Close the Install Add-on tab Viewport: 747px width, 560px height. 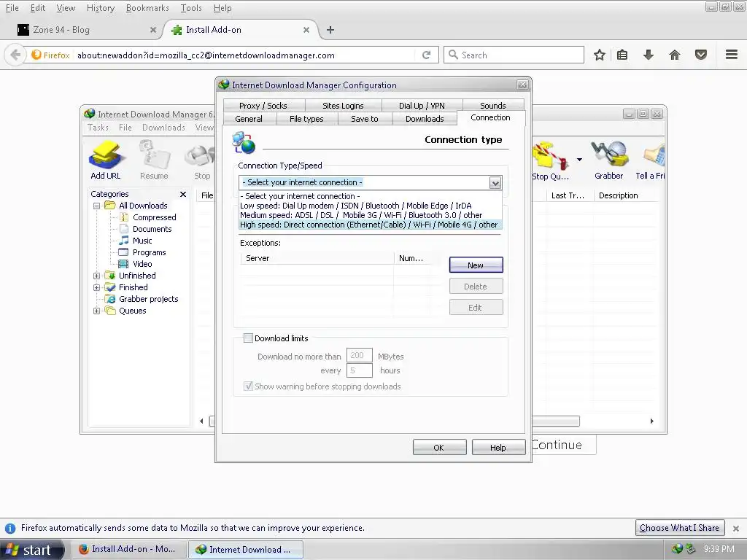[306, 30]
